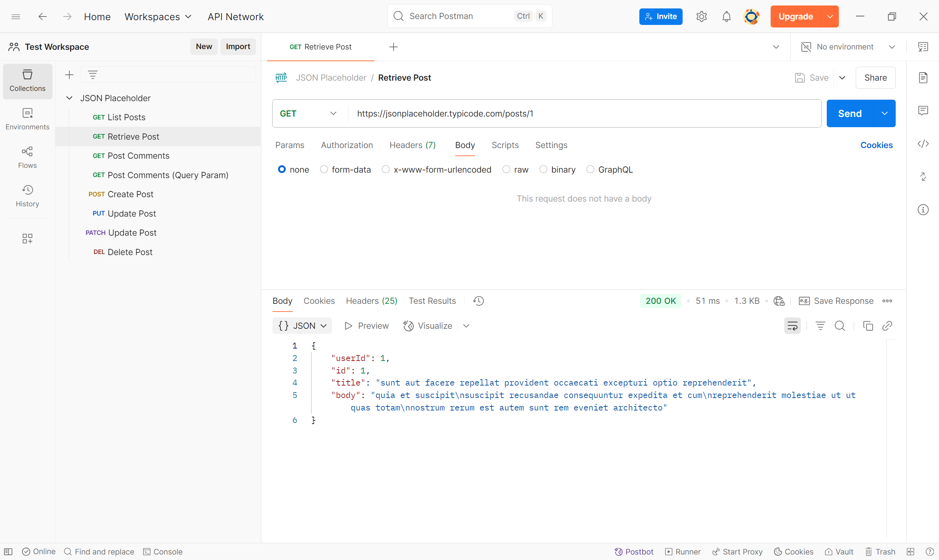The image size is (939, 560).
Task: Click the plus icon to create a collection
Action: pos(69,75)
